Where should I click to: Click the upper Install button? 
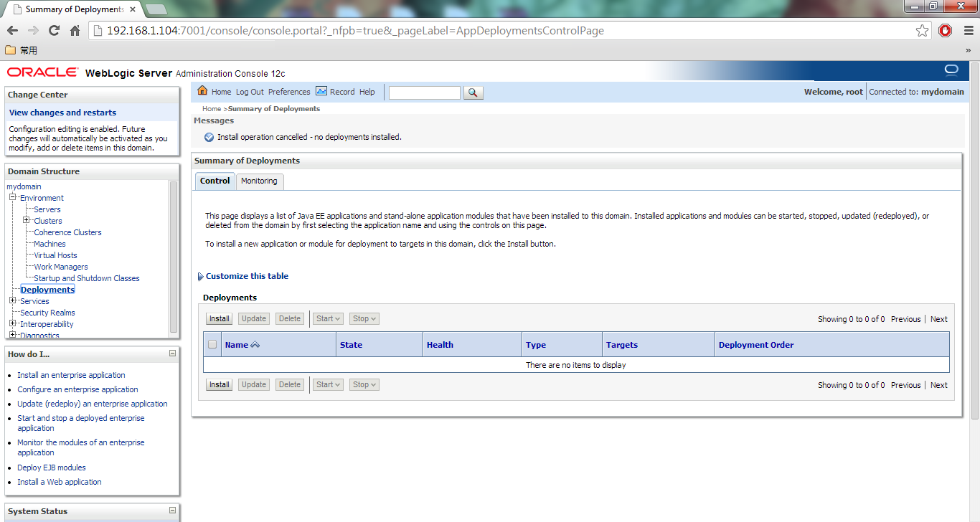point(220,318)
